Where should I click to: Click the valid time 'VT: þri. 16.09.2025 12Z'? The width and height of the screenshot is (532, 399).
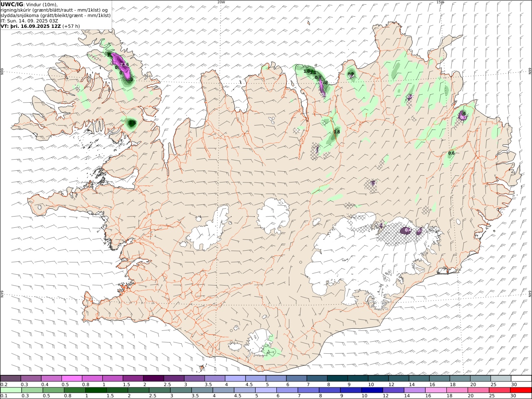pos(31,26)
